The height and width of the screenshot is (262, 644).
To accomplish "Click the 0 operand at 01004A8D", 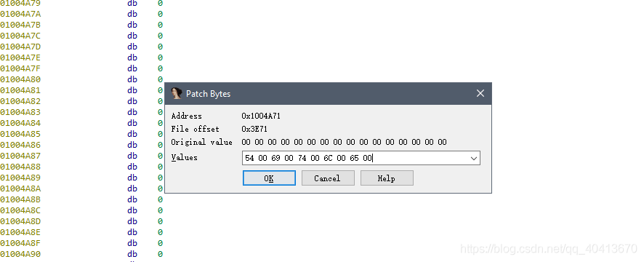I will pos(160,221).
